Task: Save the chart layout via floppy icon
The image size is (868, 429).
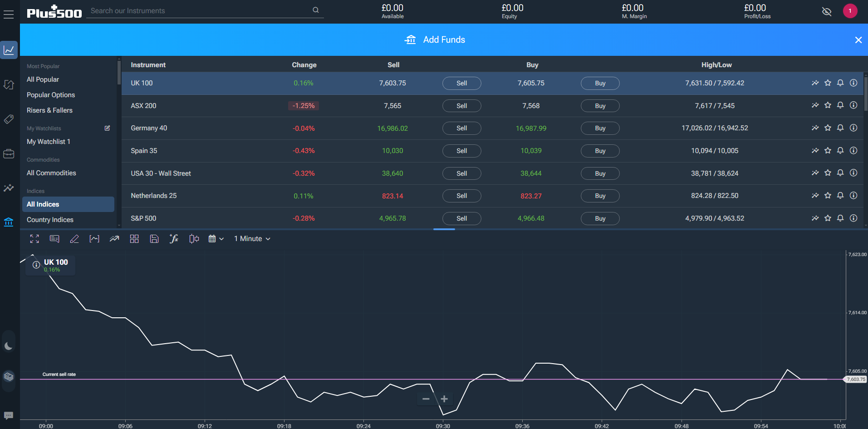Action: [x=154, y=239]
